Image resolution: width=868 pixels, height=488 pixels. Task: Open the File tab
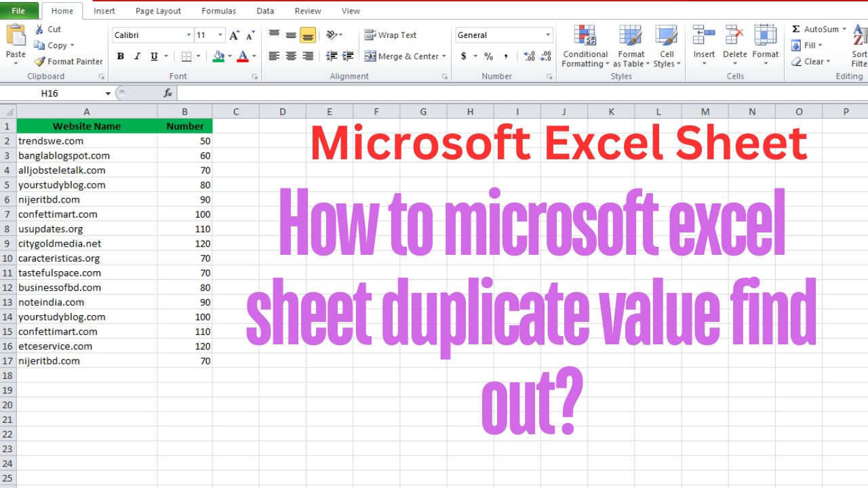(19, 11)
